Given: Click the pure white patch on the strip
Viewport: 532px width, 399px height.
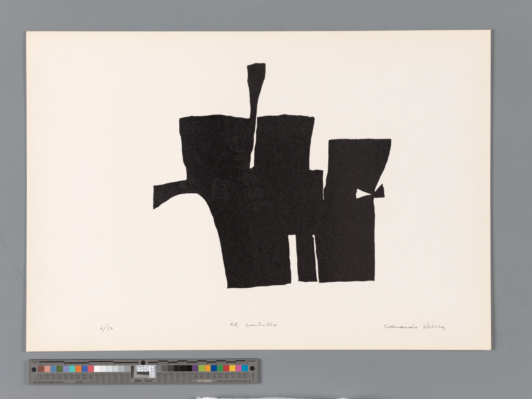Looking at the screenshot, I should tap(97, 369).
